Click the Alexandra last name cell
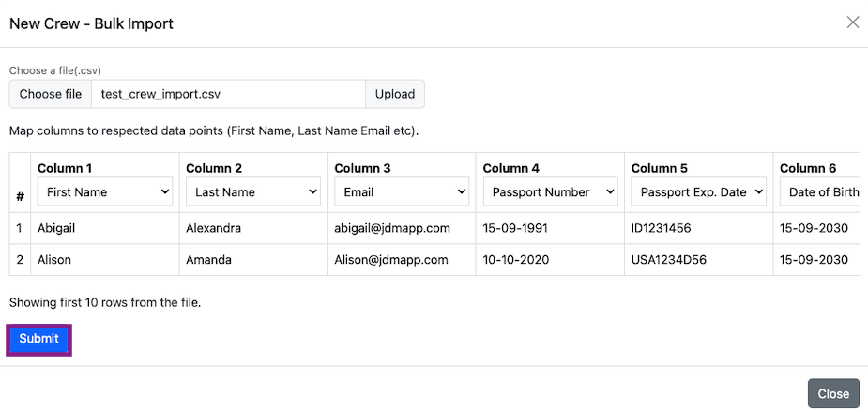Viewport: 868px width, 412px height. point(213,228)
